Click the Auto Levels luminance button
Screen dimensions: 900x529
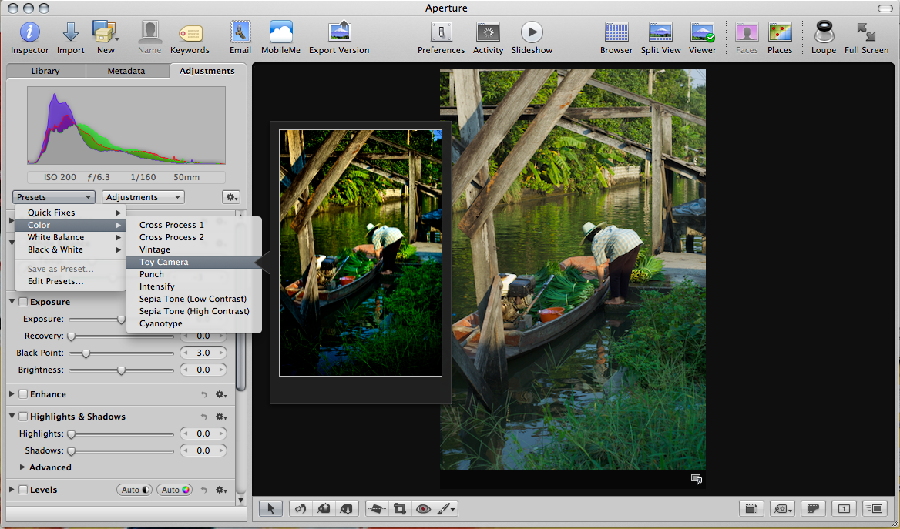pyautogui.click(x=134, y=490)
